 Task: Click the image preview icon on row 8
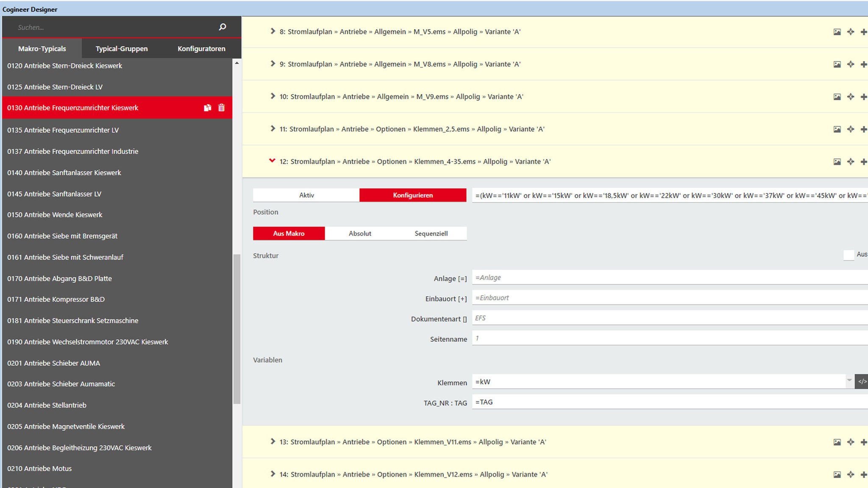tap(837, 31)
